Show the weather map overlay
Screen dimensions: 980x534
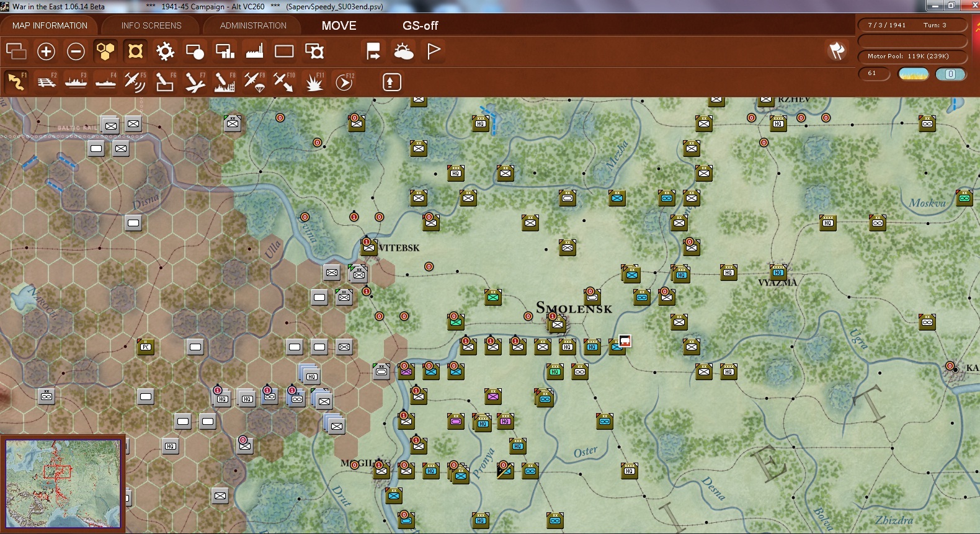point(403,51)
